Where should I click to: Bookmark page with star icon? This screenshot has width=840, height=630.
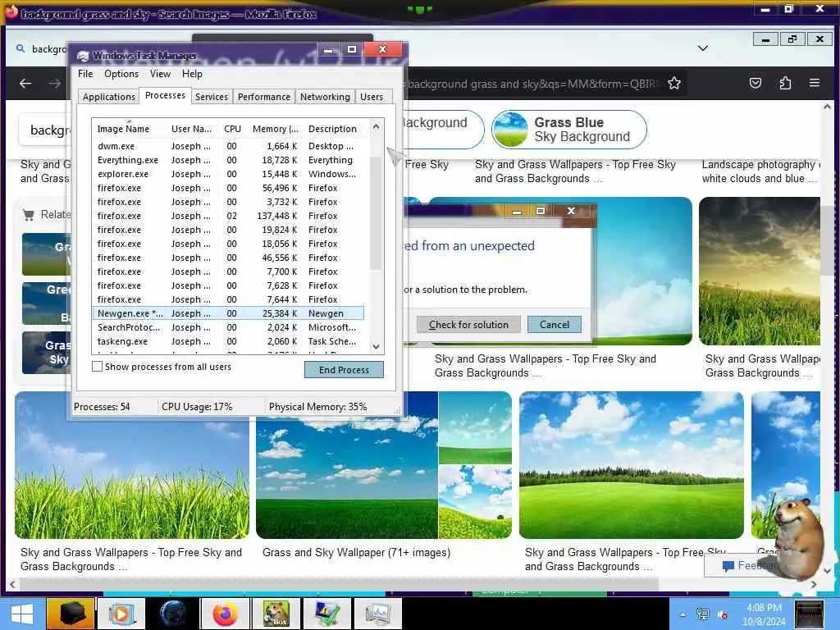pyautogui.click(x=674, y=83)
